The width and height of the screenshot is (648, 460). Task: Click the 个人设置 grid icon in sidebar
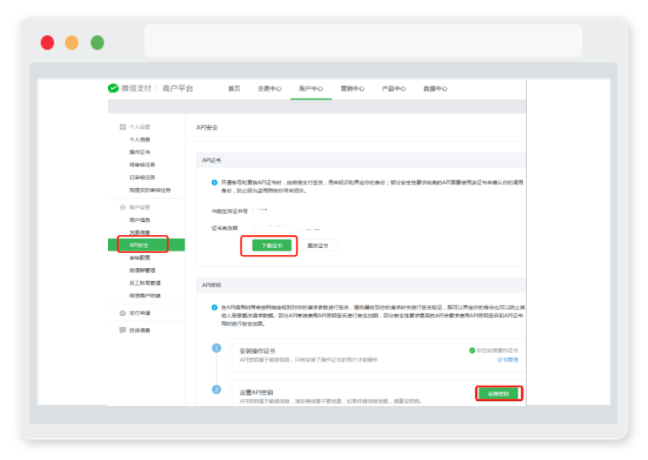[122, 127]
